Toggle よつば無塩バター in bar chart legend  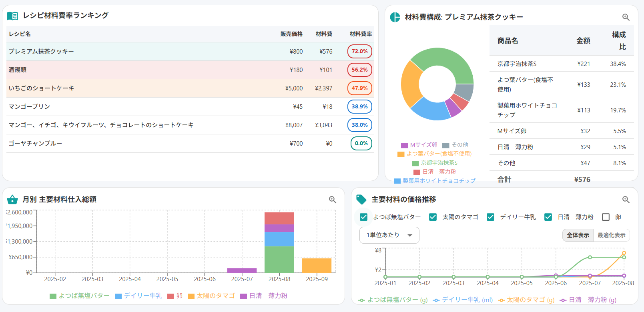(x=80, y=296)
